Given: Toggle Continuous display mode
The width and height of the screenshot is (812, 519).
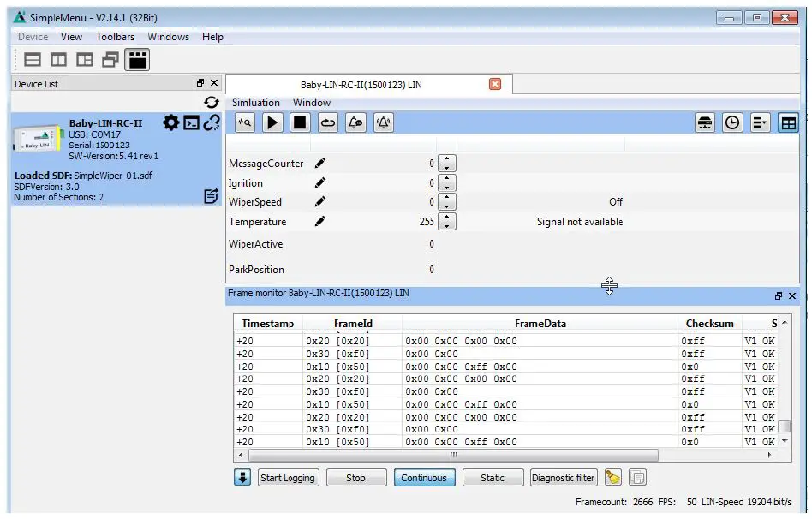Looking at the screenshot, I should [424, 478].
